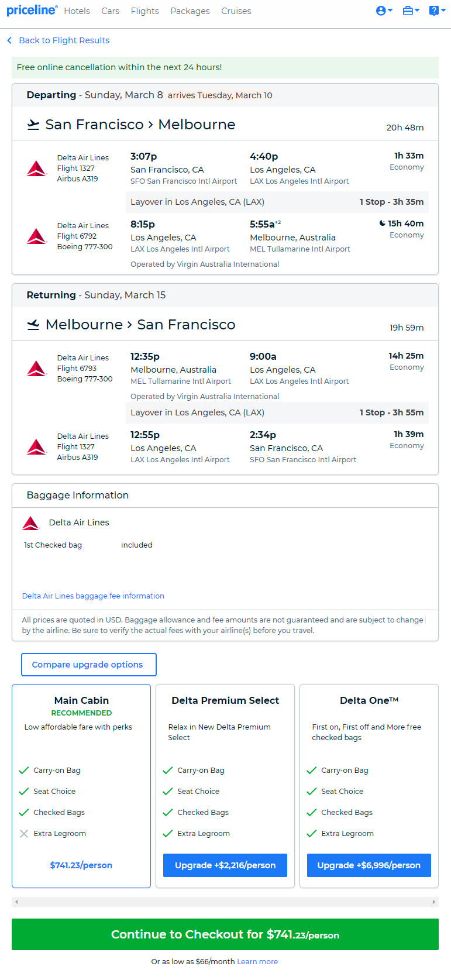Open Delta Air Lines baggage fee information

click(93, 596)
